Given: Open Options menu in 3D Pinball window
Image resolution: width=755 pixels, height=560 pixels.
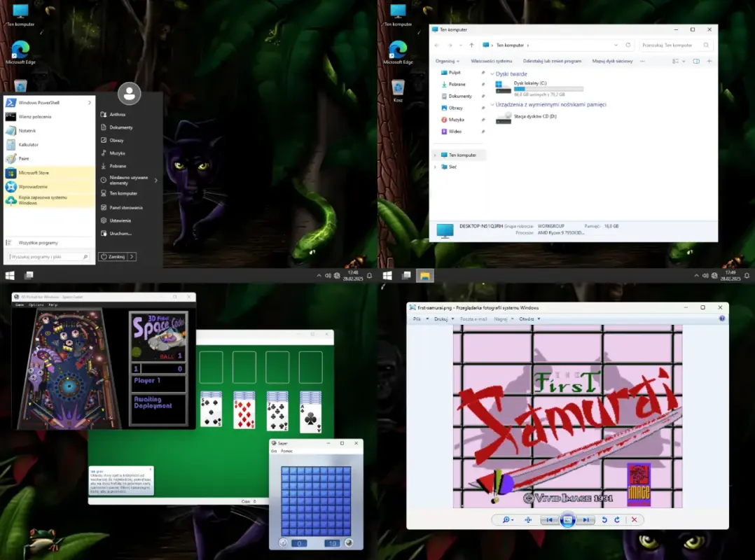Looking at the screenshot, I should (x=36, y=304).
